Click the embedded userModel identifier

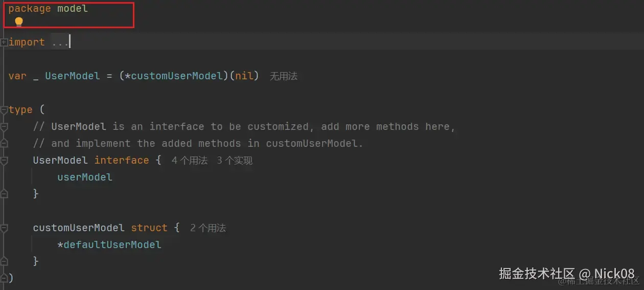(85, 177)
